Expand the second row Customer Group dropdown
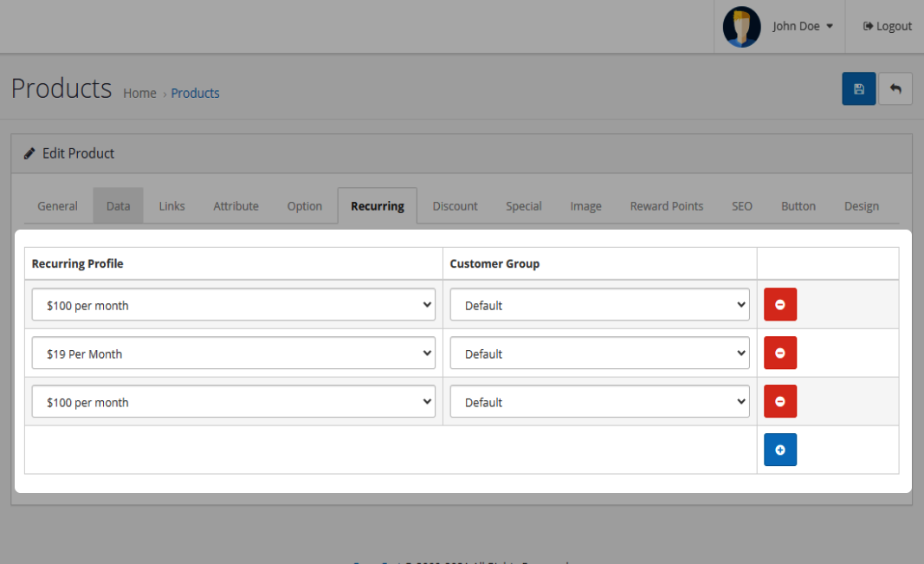The width and height of the screenshot is (924, 564). pos(599,353)
